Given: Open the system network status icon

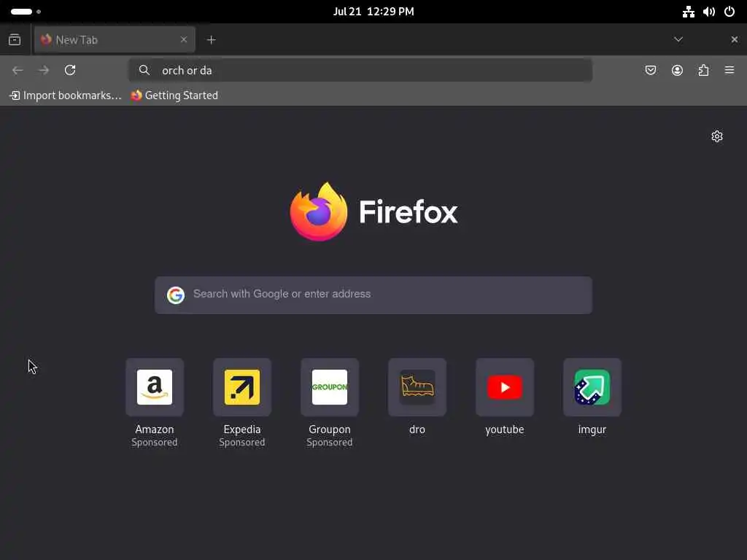Looking at the screenshot, I should pyautogui.click(x=689, y=12).
